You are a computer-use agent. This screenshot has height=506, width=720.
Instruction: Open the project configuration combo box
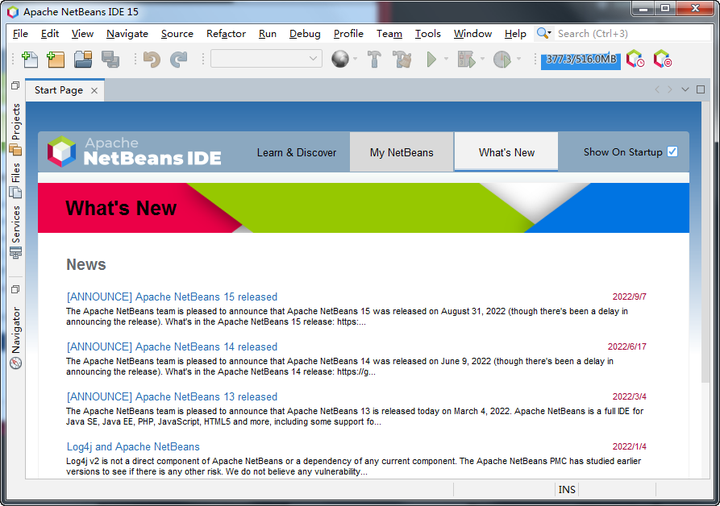(x=266, y=59)
